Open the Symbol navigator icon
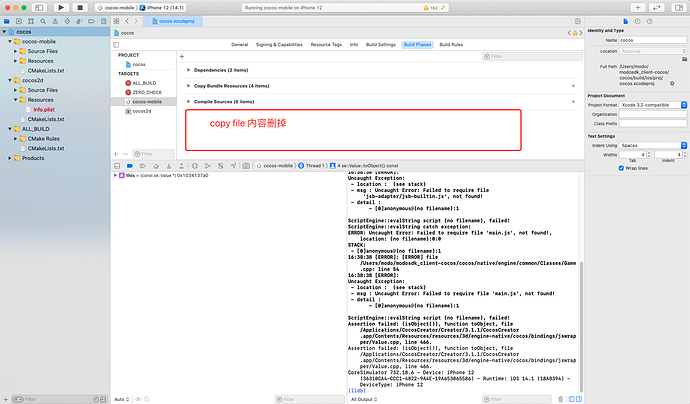690x404 pixels. pyautogui.click(x=31, y=21)
